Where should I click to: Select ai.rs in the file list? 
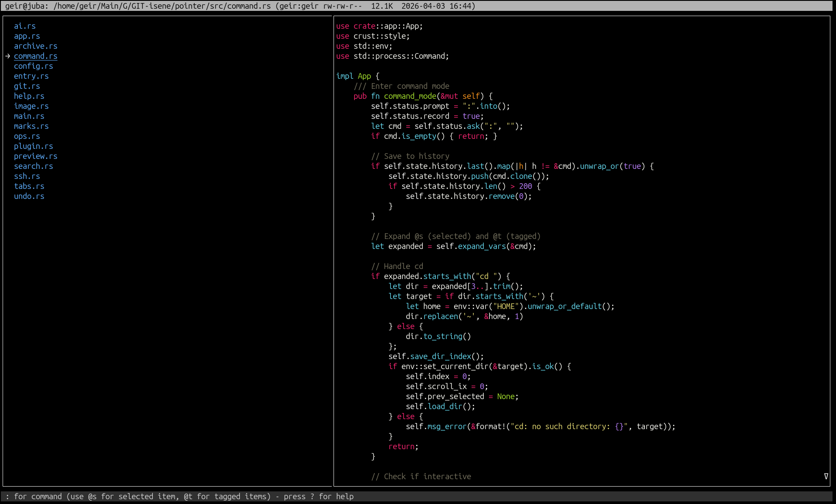25,26
